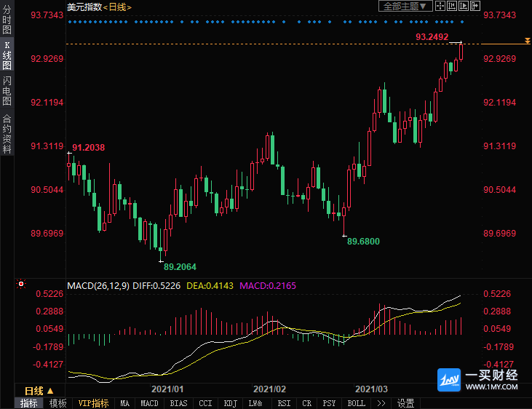Apply the CR indicator

coord(306,403)
